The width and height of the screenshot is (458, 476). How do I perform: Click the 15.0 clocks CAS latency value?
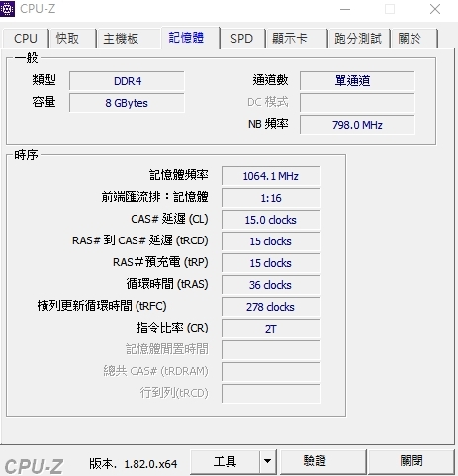coord(271,220)
